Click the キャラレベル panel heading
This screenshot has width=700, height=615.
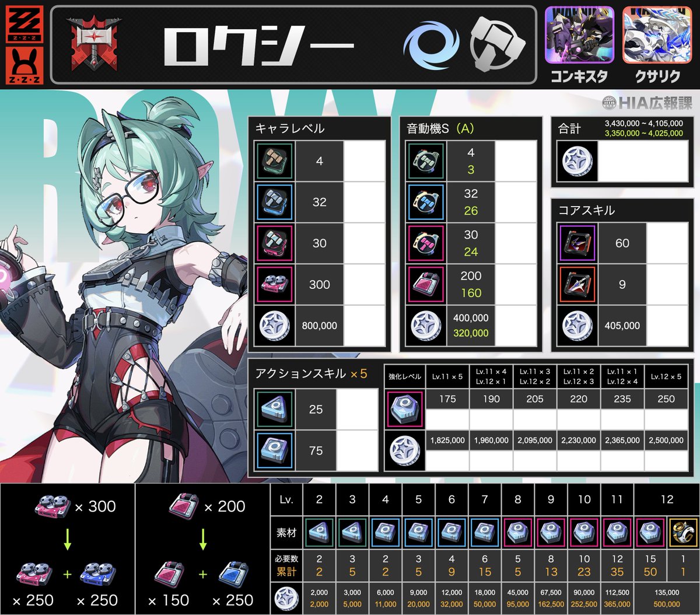pos(290,129)
